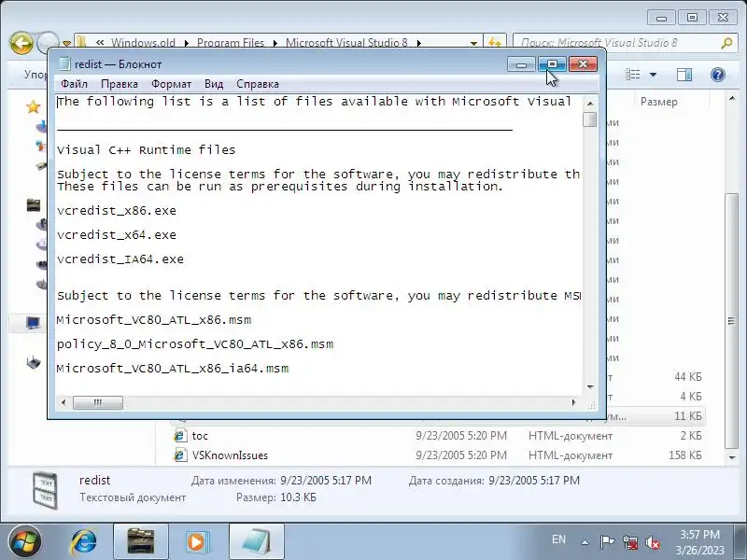The width and height of the screenshot is (747, 560).
Task: Open the Файл menu in Notepad
Action: 74,84
